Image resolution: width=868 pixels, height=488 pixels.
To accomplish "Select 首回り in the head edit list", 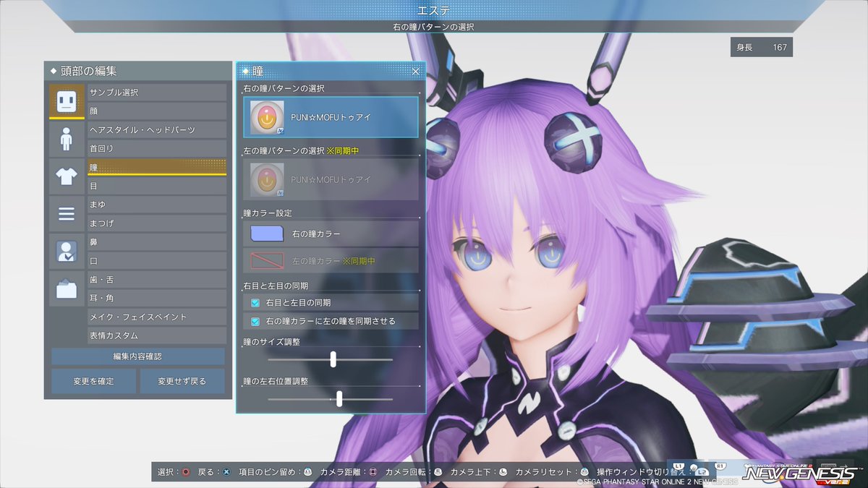I will point(157,148).
